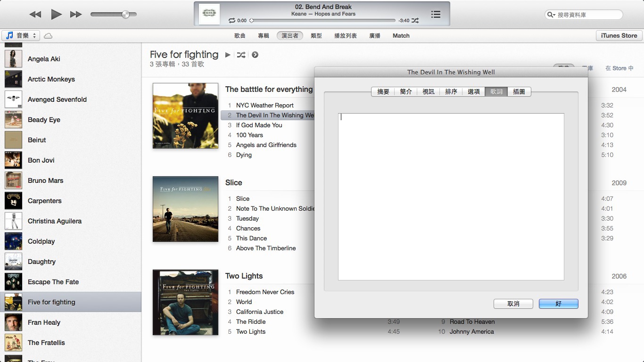
Task: Click the iCloud cloud icon
Action: coord(48,36)
